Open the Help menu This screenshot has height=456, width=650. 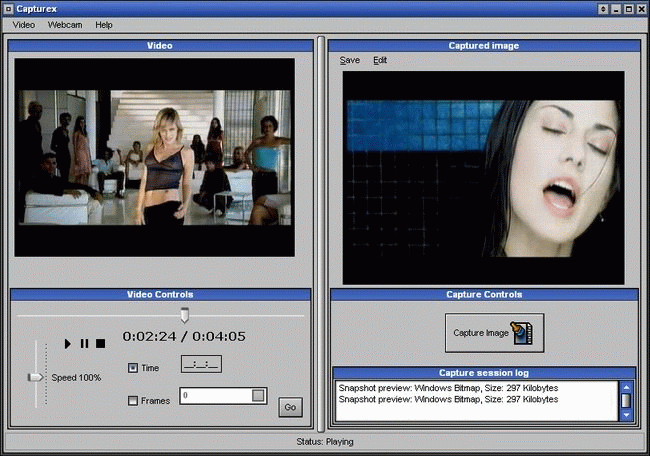[x=104, y=24]
